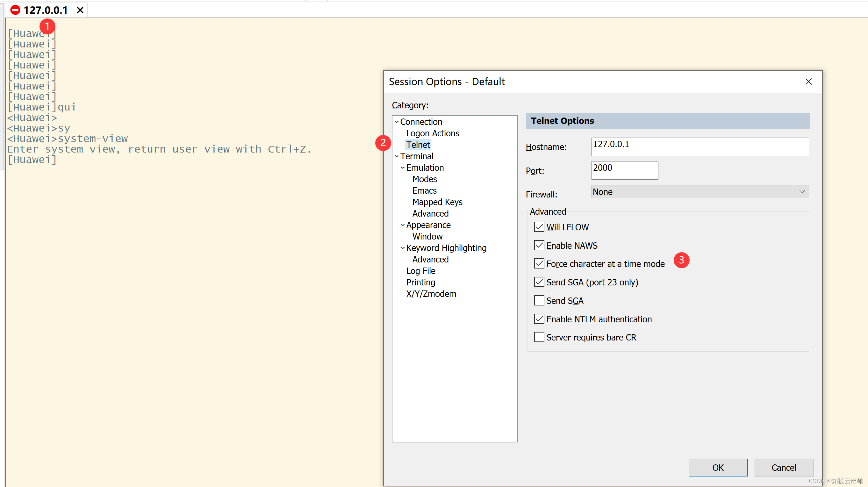
Task: Click OK to apply session options
Action: click(x=719, y=467)
